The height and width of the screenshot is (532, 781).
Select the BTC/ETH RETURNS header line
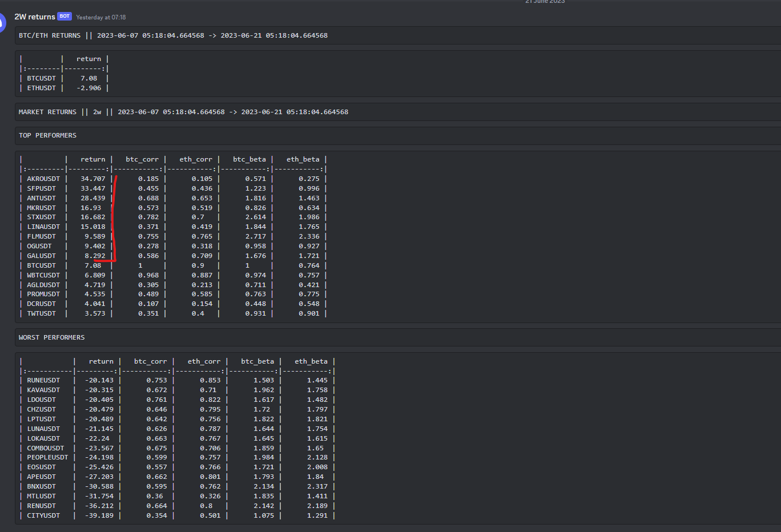click(173, 35)
